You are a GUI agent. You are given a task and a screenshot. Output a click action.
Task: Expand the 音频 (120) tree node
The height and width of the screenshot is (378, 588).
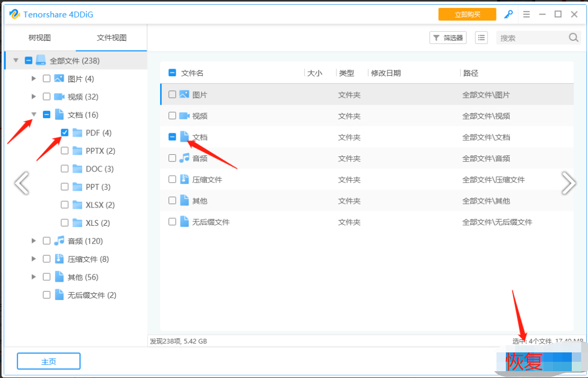tap(34, 241)
